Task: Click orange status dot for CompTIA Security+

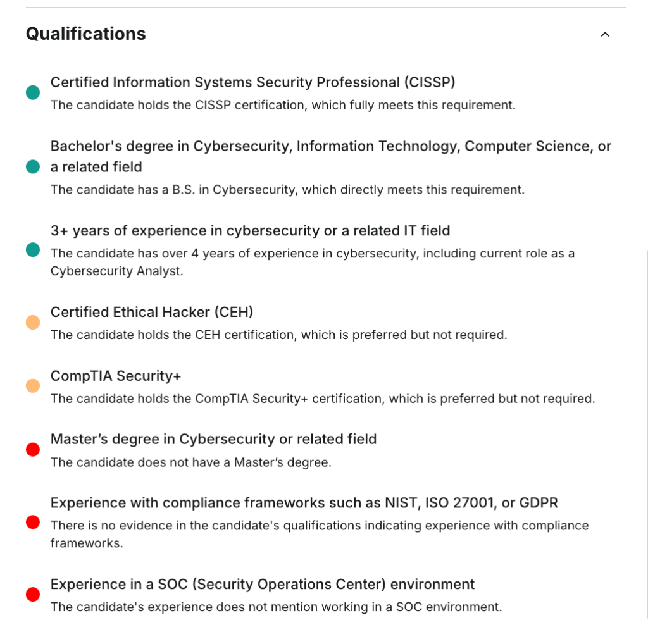Action: tap(33, 386)
